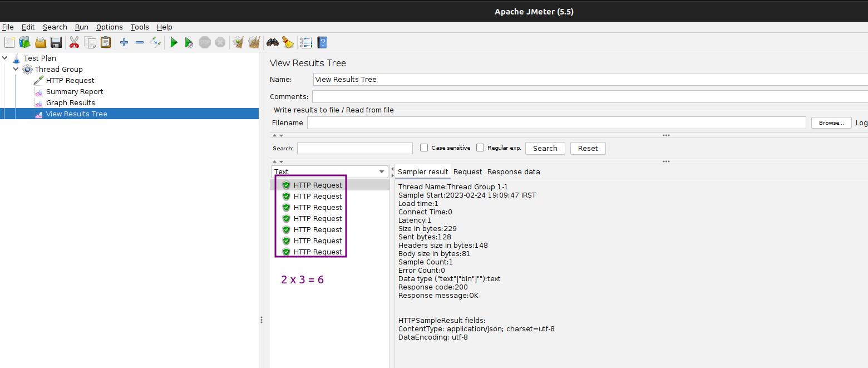The width and height of the screenshot is (868, 368).
Task: Switch to the Response data tab
Action: click(514, 171)
